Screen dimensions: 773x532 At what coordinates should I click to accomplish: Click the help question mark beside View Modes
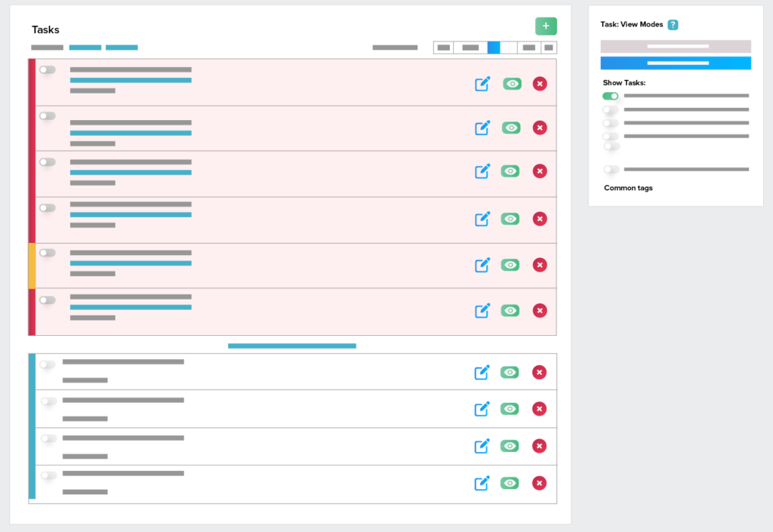point(673,25)
